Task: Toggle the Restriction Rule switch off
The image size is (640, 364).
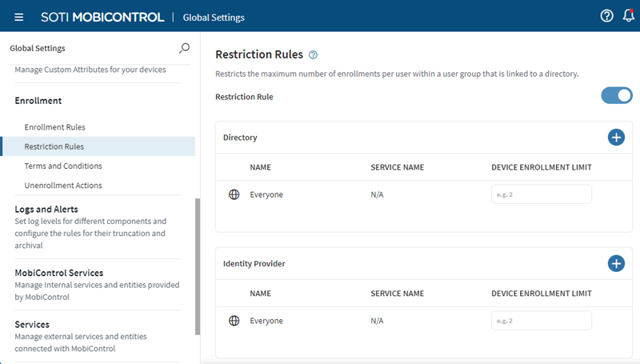Action: tap(616, 96)
